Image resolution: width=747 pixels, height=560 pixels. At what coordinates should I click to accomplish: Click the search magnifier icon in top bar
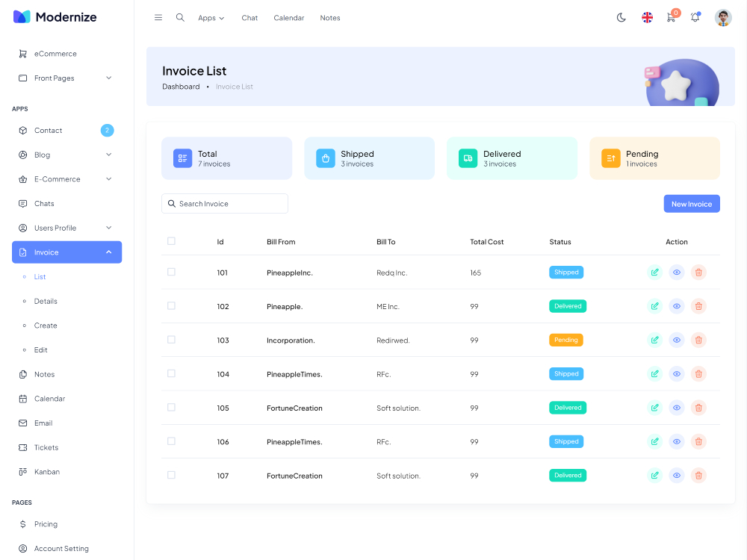pyautogui.click(x=180, y=18)
